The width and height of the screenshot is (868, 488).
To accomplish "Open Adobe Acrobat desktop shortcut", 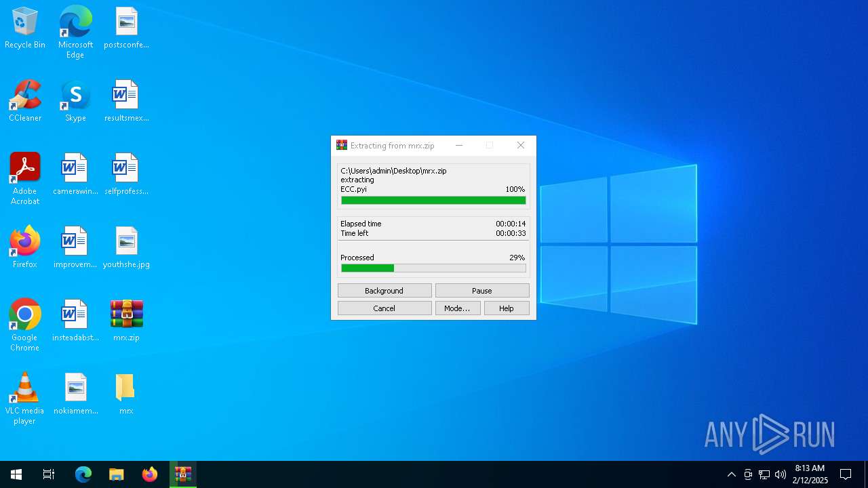I will click(x=25, y=178).
